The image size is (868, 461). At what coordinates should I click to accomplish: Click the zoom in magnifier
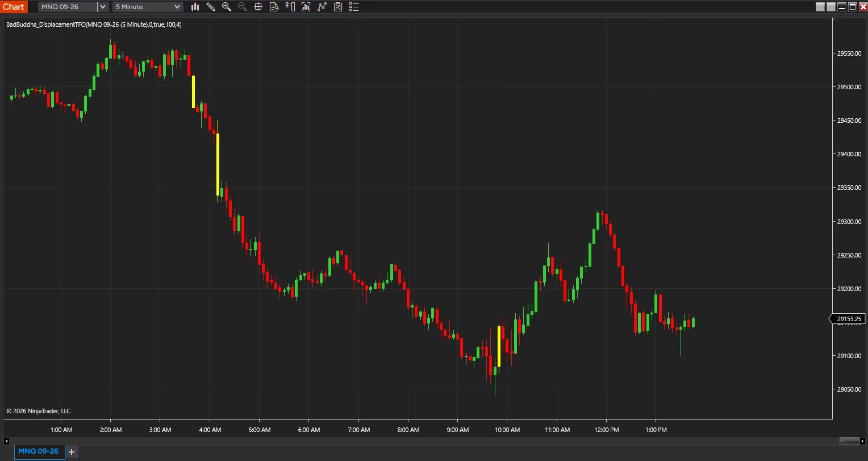pyautogui.click(x=227, y=7)
